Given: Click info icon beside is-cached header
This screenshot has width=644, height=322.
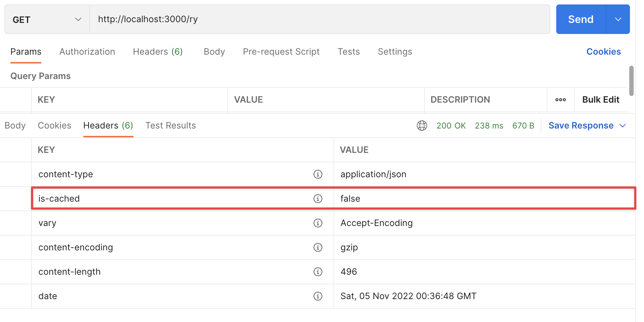Looking at the screenshot, I should [318, 199].
